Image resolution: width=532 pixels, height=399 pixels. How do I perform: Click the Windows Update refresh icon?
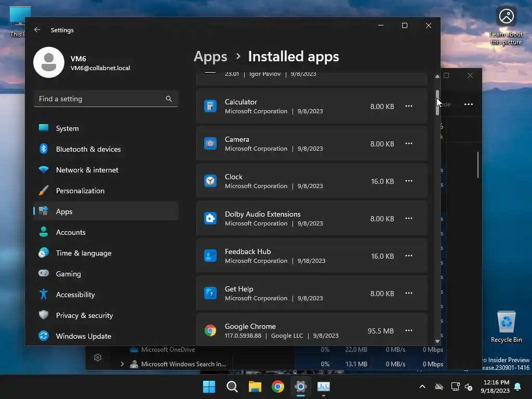click(44, 336)
